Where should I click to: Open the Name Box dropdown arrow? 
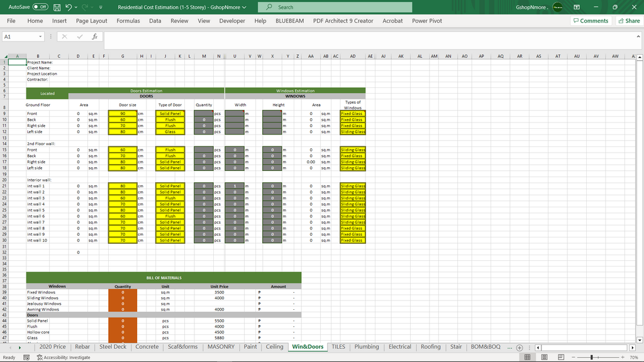point(40,36)
